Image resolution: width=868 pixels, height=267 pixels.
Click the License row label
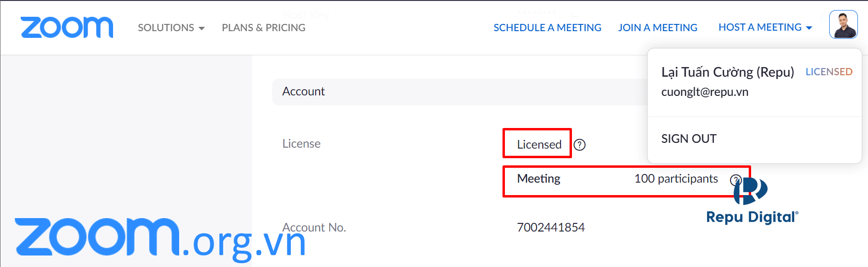[x=301, y=144]
